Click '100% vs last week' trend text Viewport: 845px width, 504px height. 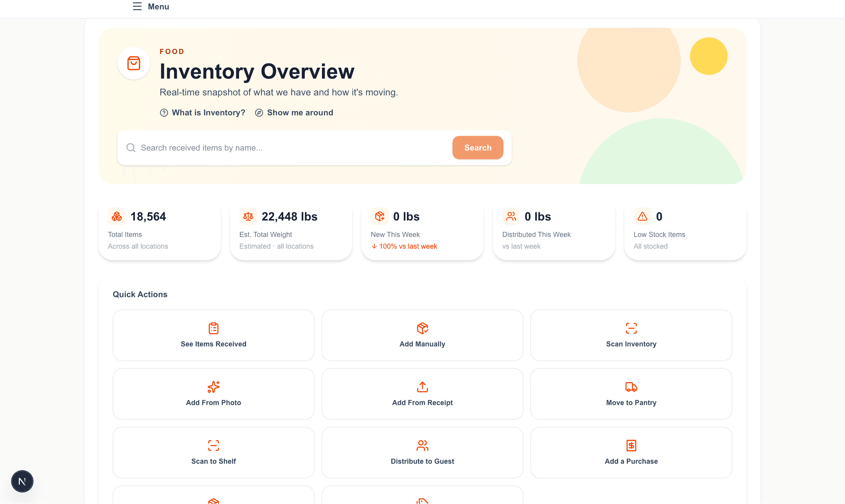point(408,246)
